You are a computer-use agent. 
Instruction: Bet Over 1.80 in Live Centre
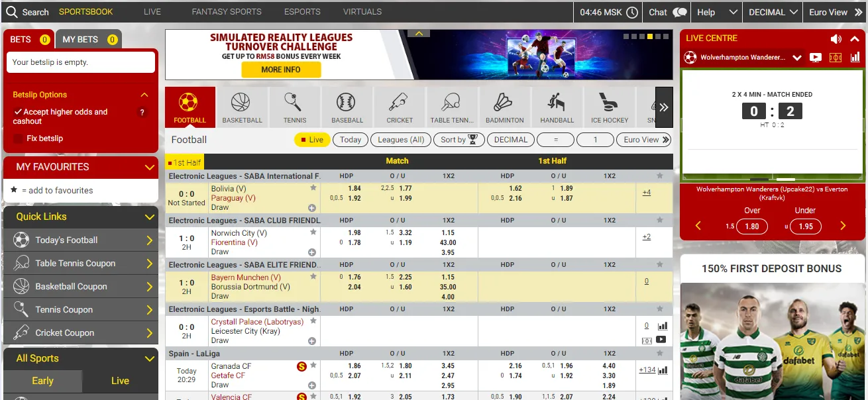(x=752, y=226)
